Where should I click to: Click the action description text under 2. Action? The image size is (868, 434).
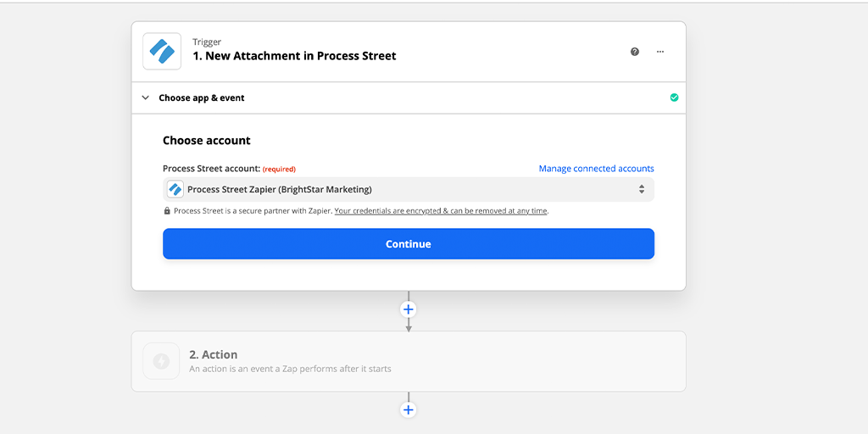click(290, 369)
